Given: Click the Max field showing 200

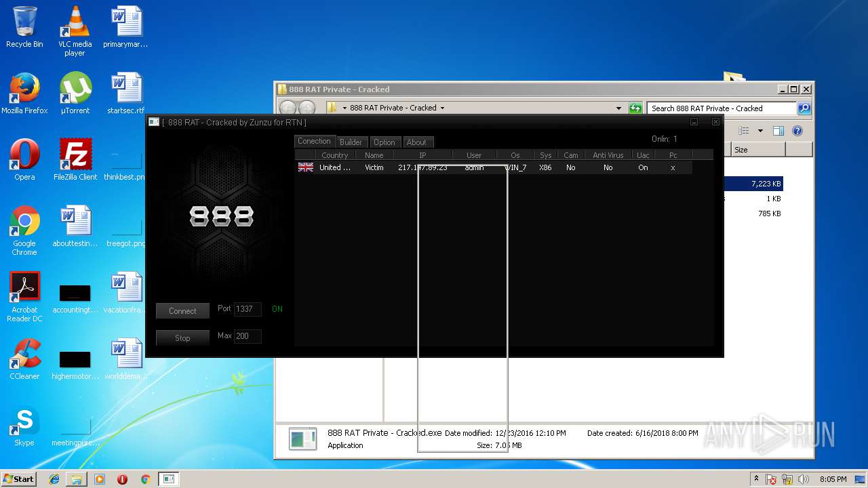Looking at the screenshot, I should click(x=248, y=336).
